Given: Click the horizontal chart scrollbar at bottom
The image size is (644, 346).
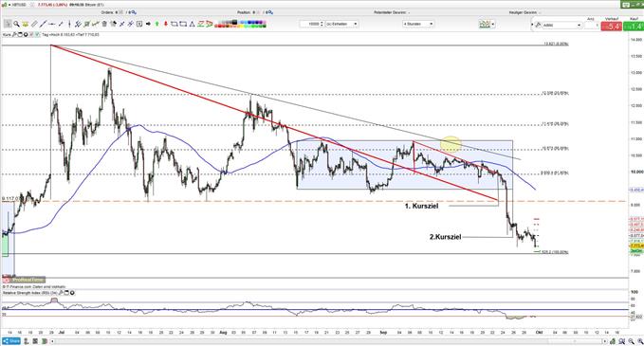Looking at the screenshot, I should point(328,341).
